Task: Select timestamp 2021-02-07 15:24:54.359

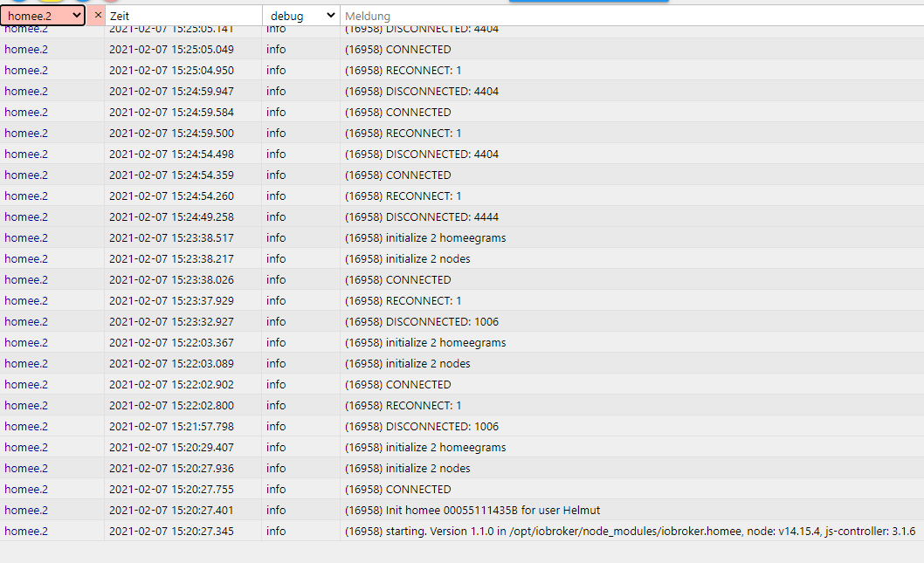Action: (x=171, y=175)
